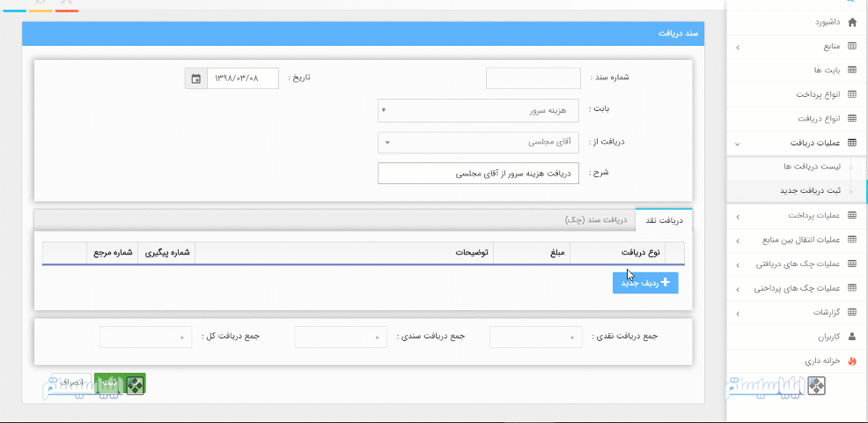Switch to the دریافت نقد tab
Image resolution: width=868 pixels, height=423 pixels.
pyautogui.click(x=665, y=220)
